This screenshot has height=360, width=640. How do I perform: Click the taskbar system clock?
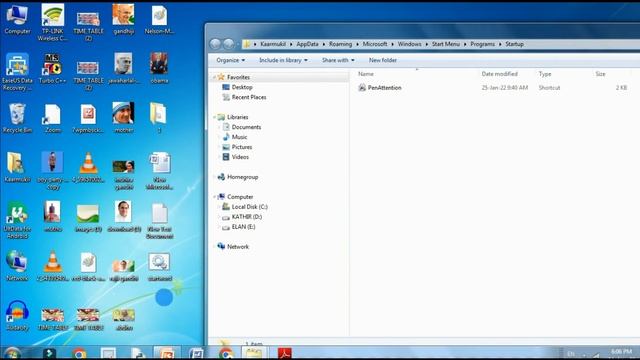click(x=621, y=353)
